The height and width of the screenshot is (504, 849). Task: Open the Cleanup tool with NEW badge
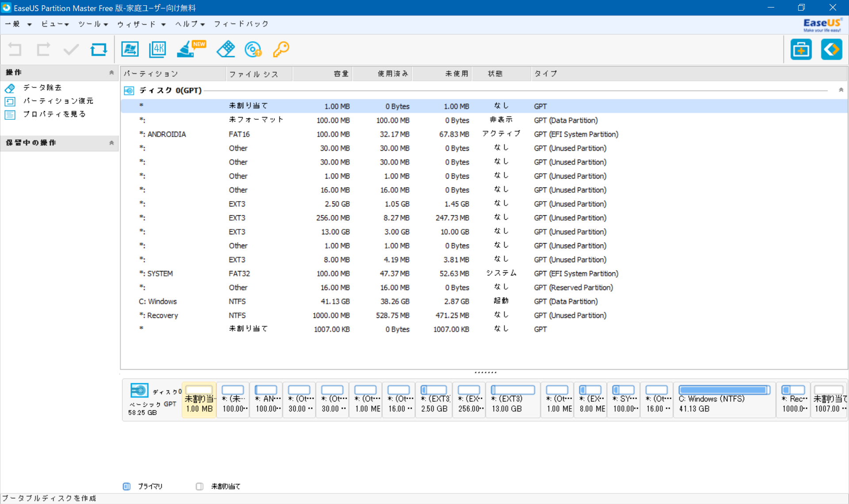pyautogui.click(x=191, y=49)
